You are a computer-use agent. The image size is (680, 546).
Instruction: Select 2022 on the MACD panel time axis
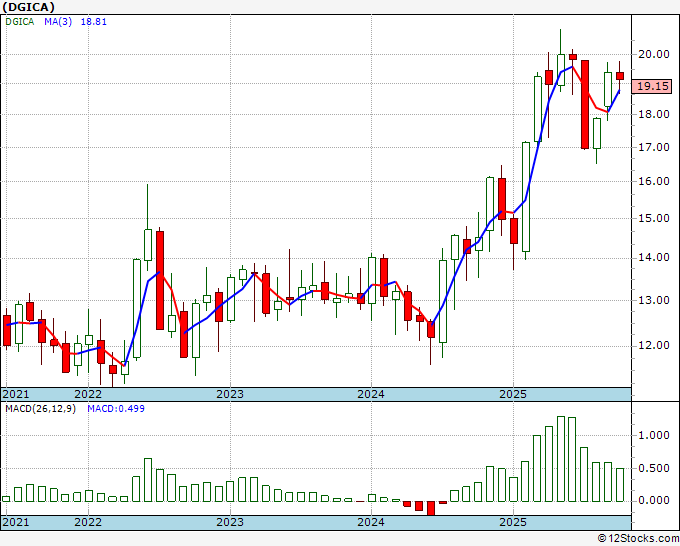[x=88, y=522]
